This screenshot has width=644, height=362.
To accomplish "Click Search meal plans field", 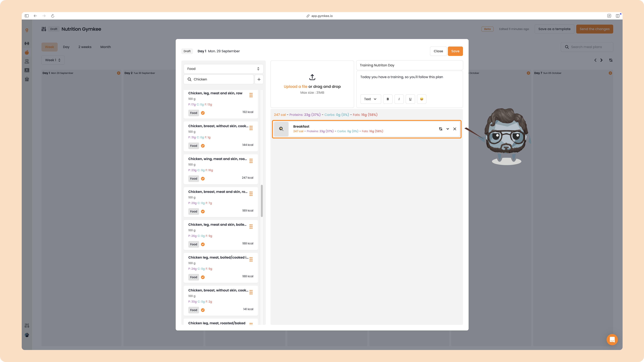I will [x=587, y=47].
